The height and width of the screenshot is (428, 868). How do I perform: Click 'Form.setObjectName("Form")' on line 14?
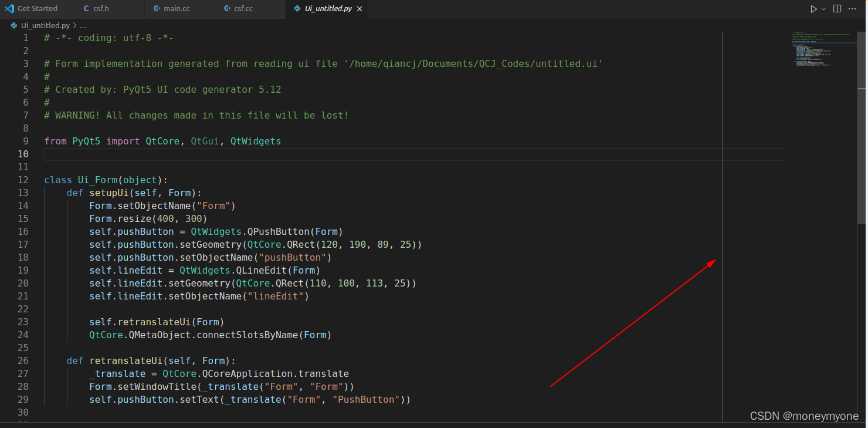click(x=162, y=206)
